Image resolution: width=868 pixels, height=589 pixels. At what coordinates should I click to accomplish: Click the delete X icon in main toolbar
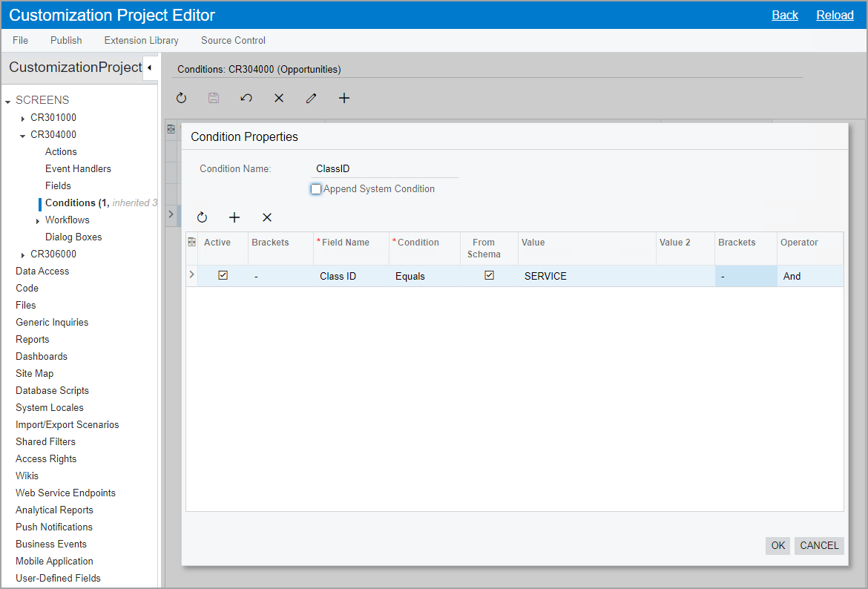(x=279, y=98)
